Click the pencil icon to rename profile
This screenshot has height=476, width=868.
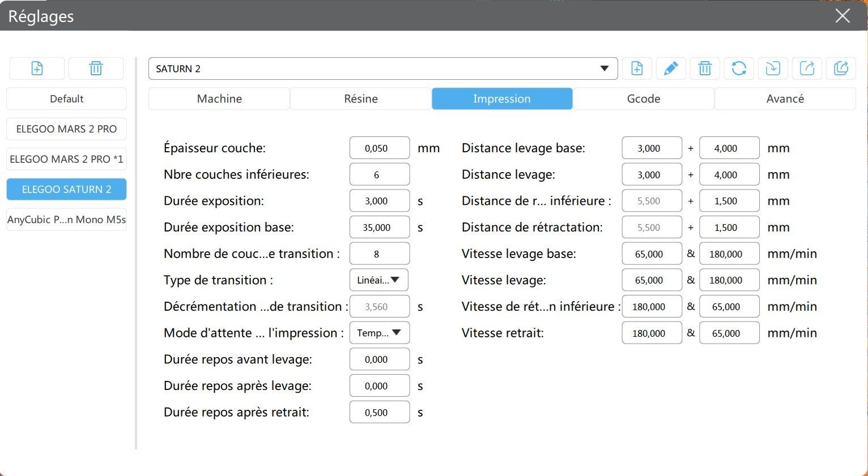(x=671, y=68)
